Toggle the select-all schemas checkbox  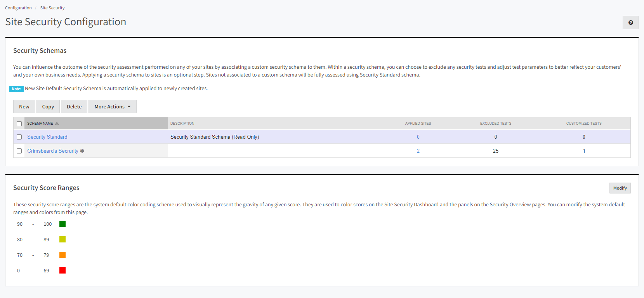coord(19,124)
